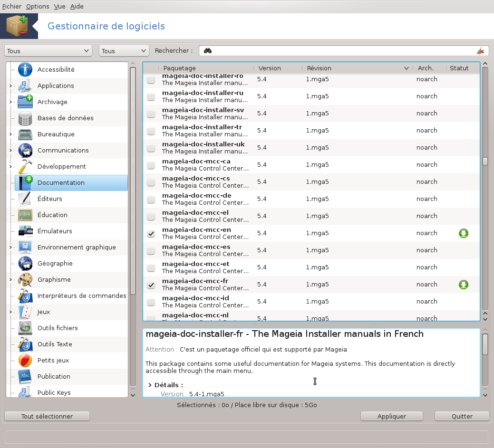Click the Public Keys icon
Image resolution: width=494 pixels, height=448 pixels.
tap(25, 391)
